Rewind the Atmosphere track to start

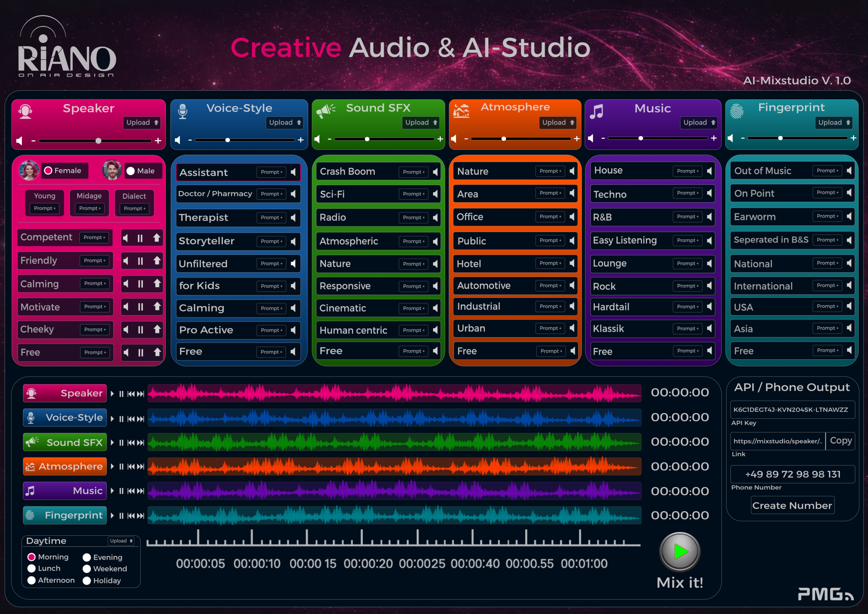pos(131,466)
